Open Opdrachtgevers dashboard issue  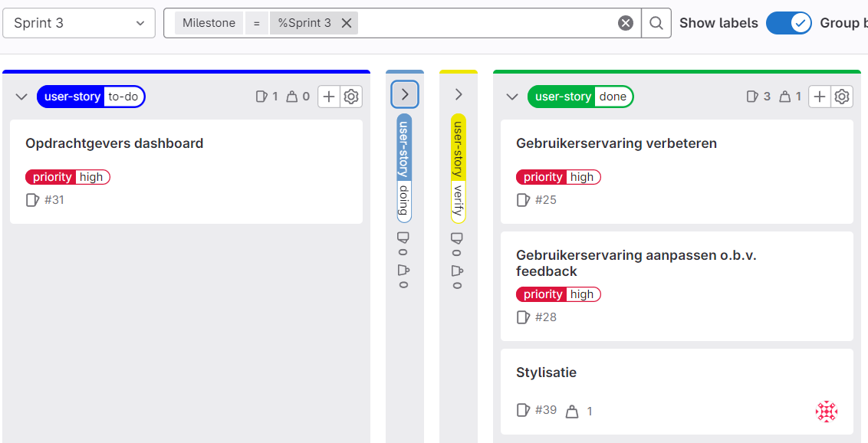114,143
